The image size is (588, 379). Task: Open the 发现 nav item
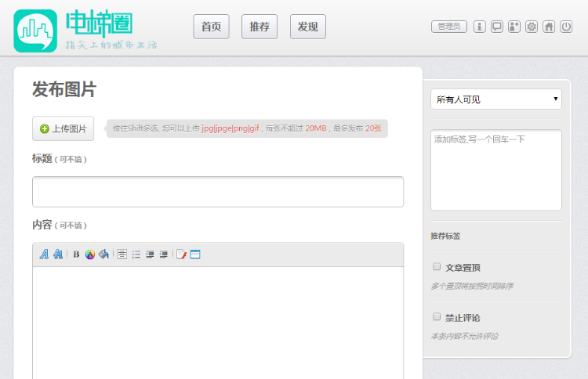308,27
